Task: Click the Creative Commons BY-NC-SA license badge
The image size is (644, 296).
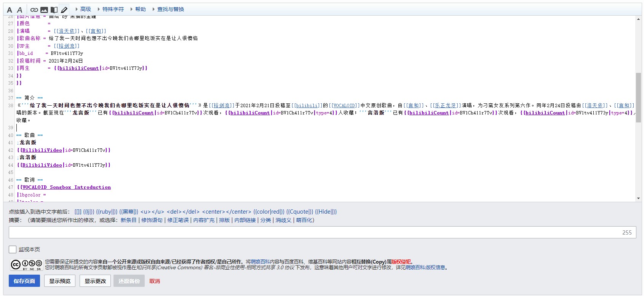Action: click(26, 264)
